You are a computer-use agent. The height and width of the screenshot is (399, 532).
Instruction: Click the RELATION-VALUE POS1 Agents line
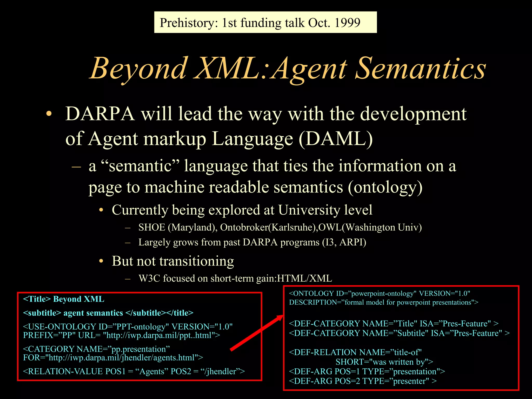tap(134, 371)
